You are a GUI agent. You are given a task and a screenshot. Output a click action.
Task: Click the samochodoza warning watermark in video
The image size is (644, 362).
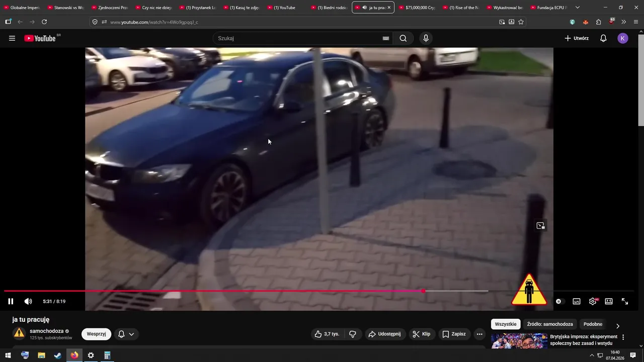click(529, 289)
